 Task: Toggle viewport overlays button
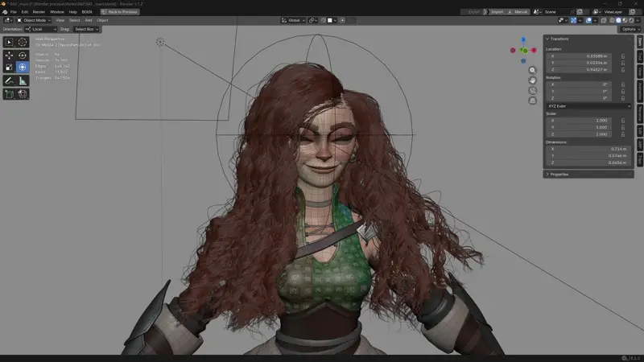coord(588,20)
